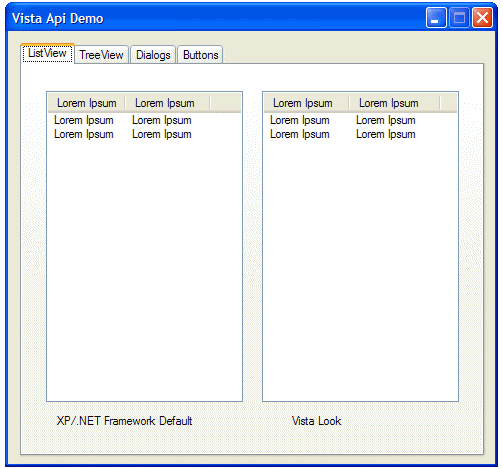The image size is (503, 469).
Task: Click first row's second-column cell in XP list
Action: pyautogui.click(x=162, y=120)
